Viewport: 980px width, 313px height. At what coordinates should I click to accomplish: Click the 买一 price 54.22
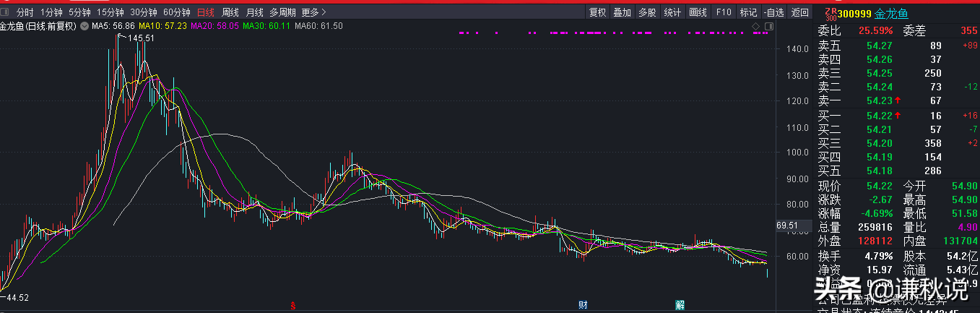pos(879,116)
